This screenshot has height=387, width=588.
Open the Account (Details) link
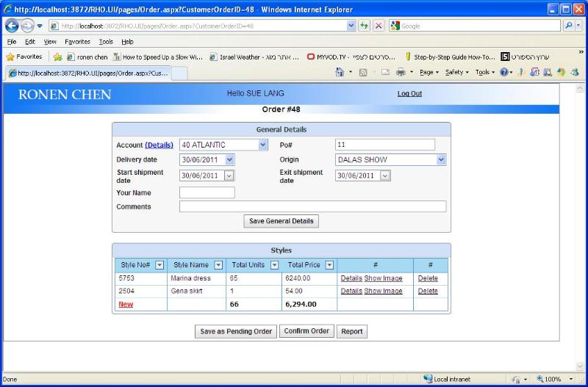point(159,145)
